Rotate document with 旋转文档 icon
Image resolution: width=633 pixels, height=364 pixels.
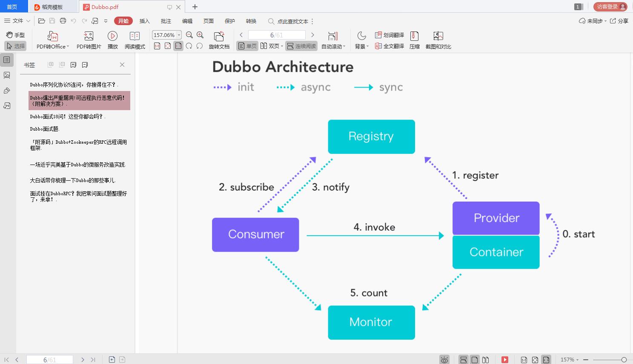[x=219, y=36]
